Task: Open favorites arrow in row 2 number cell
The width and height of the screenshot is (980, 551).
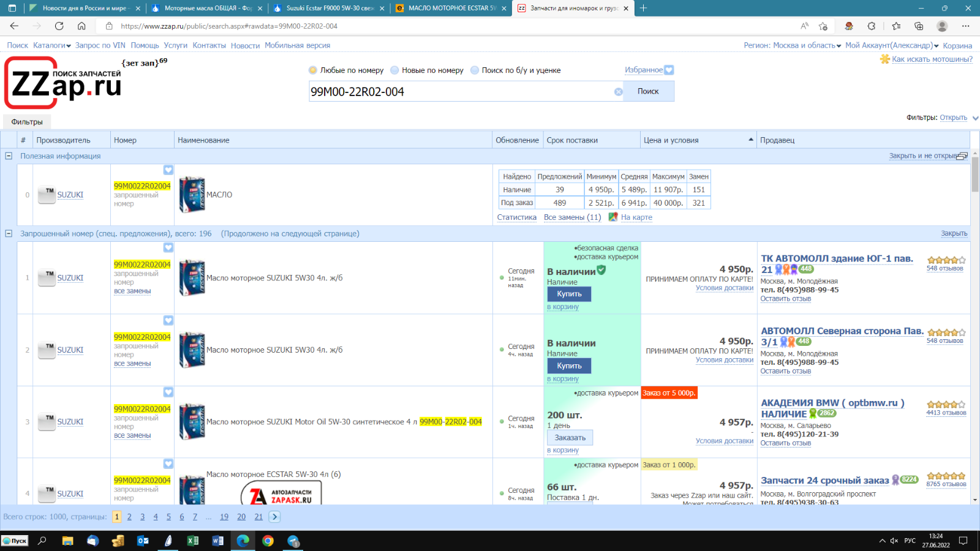Action: tap(168, 320)
